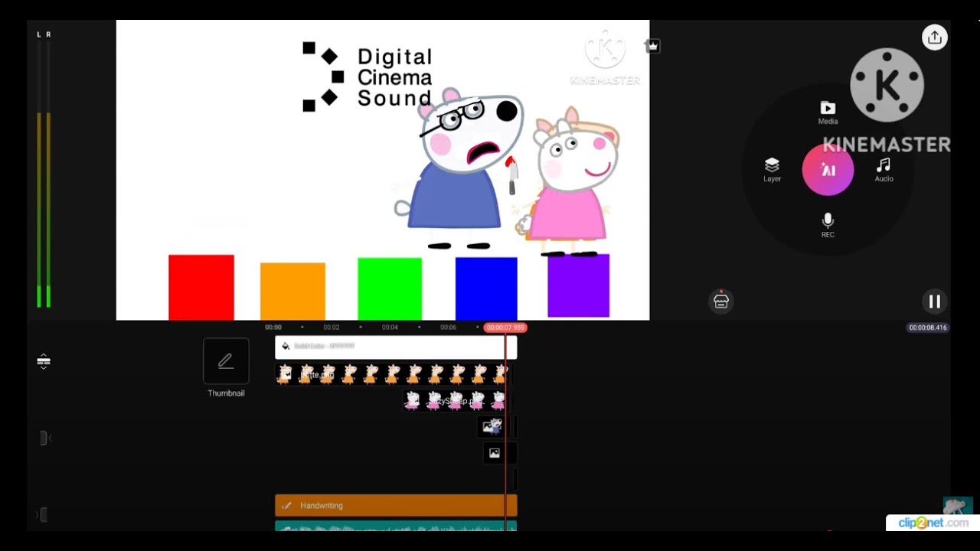Select the pencil icon on Handwriting layer
This screenshot has width=980, height=551.
click(x=286, y=506)
